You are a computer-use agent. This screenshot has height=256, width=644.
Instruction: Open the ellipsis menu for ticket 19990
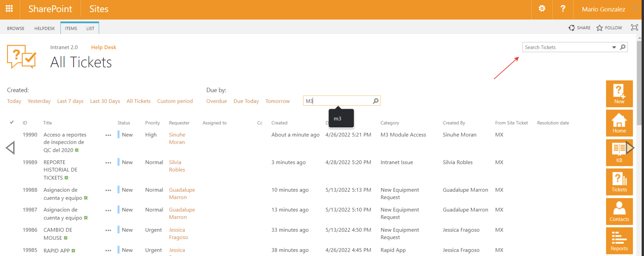pos(108,135)
